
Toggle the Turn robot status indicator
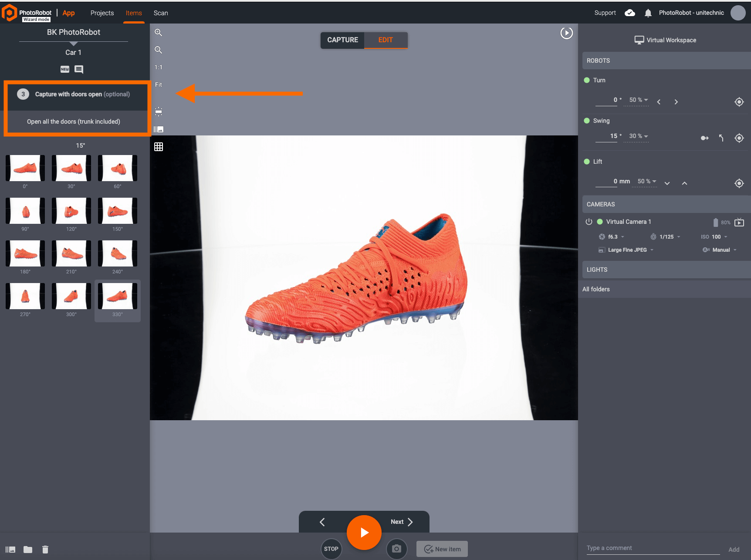[x=588, y=80]
